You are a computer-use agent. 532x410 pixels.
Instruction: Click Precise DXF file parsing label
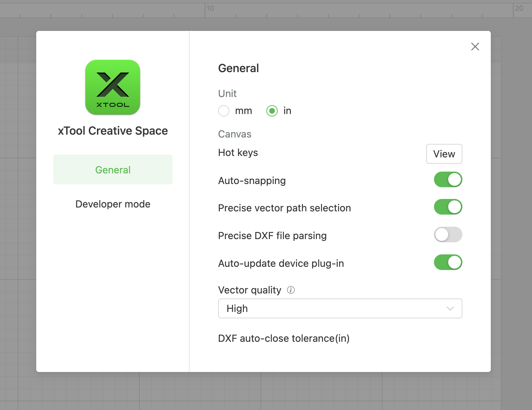pyautogui.click(x=272, y=236)
